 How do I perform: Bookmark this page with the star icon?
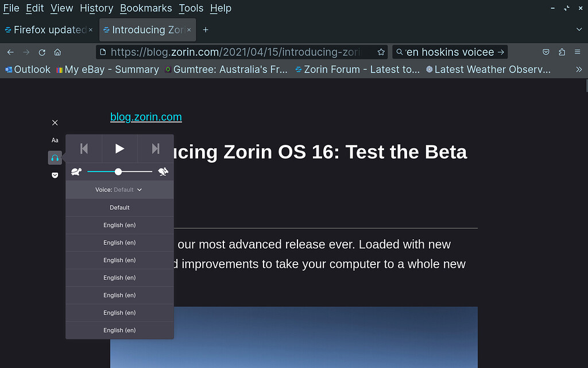click(x=381, y=52)
